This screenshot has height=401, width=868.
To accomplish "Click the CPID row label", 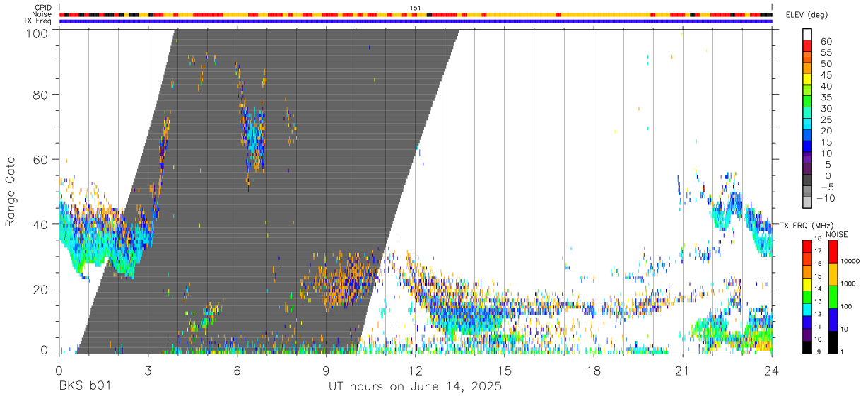I will click(43, 8).
